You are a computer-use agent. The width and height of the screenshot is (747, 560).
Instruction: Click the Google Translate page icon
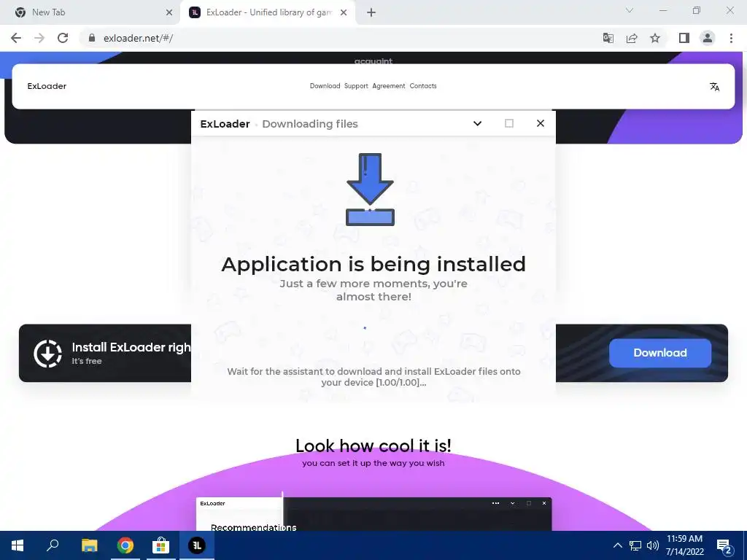pyautogui.click(x=608, y=38)
